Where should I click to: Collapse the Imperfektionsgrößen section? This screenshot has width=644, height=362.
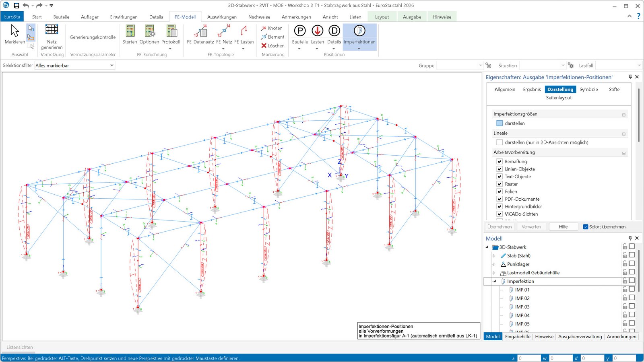click(x=624, y=115)
